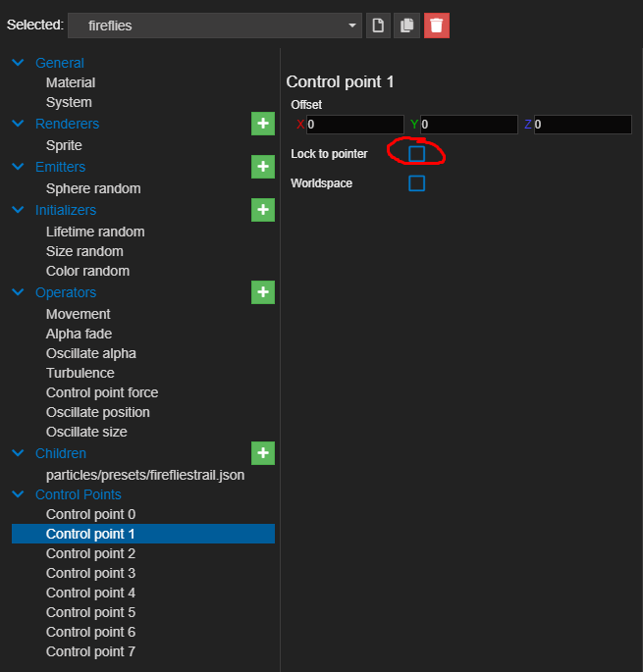
Task: Toggle the Worldspace checkbox
Action: coord(417,183)
